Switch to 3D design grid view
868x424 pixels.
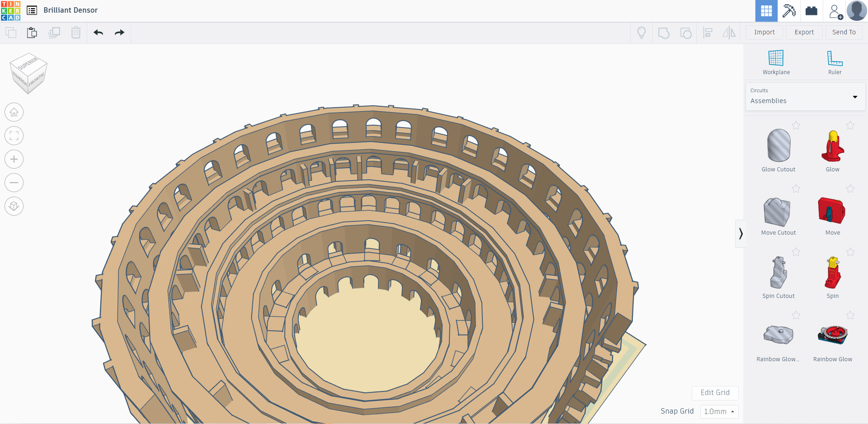[x=766, y=11]
